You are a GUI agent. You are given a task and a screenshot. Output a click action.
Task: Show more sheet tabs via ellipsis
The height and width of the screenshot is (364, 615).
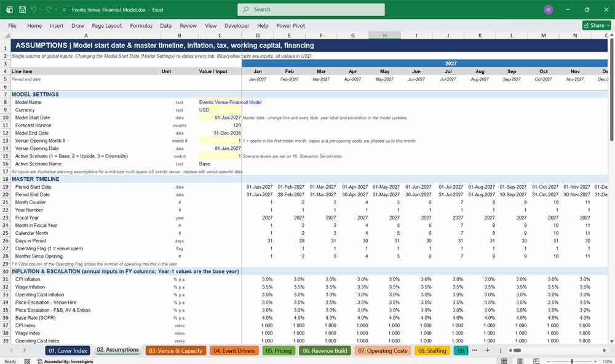(x=475, y=350)
